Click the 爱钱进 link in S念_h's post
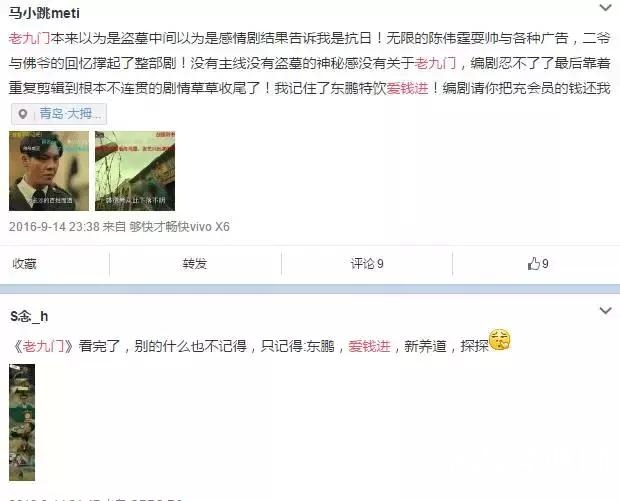The height and width of the screenshot is (501, 620). click(x=369, y=346)
